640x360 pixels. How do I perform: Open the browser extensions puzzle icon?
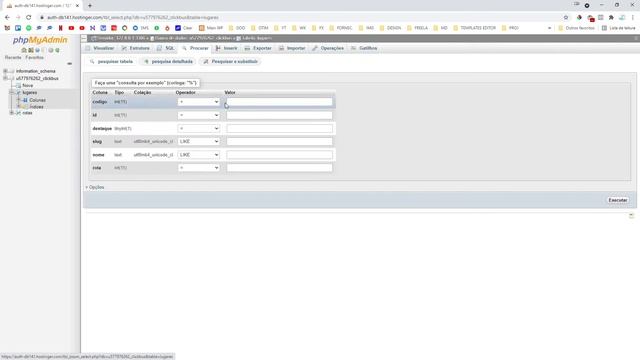[611, 18]
